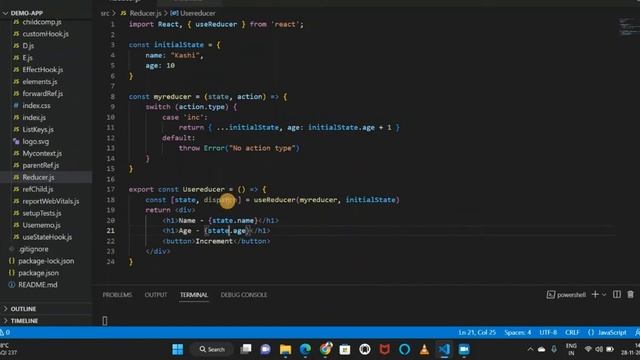Screen dimensions: 640x360
Task: Click the Ln 21, Col 25 status entry
Action: tap(477, 333)
